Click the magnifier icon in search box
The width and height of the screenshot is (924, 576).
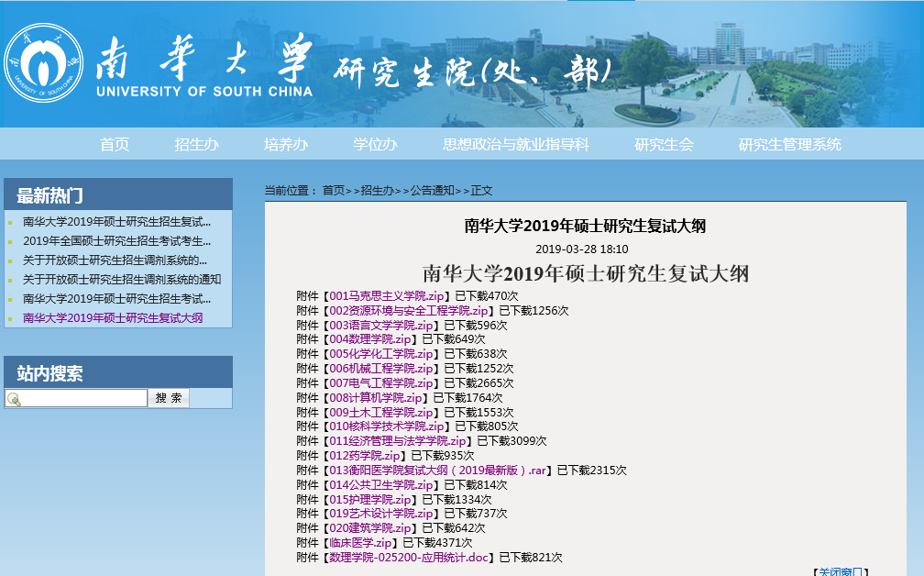click(x=14, y=399)
